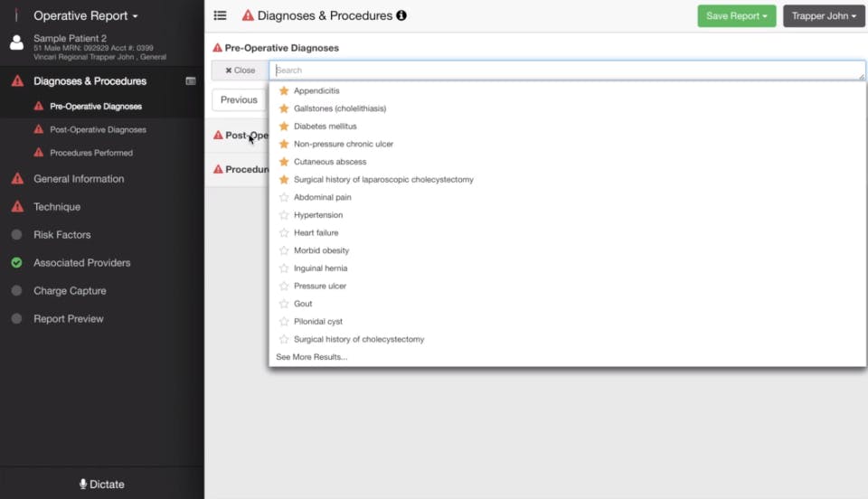This screenshot has height=499, width=868.
Task: Click the microphone Dictate button
Action: 102,484
